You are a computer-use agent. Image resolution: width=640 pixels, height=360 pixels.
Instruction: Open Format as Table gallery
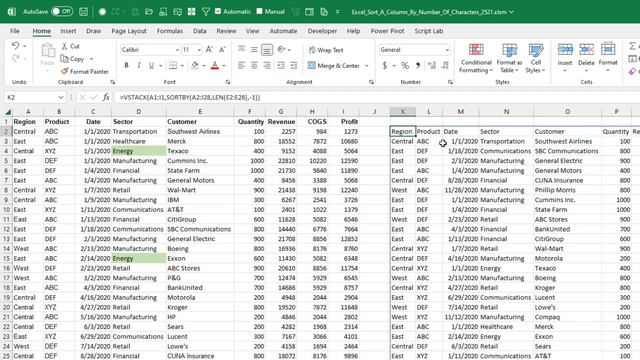pos(509,58)
